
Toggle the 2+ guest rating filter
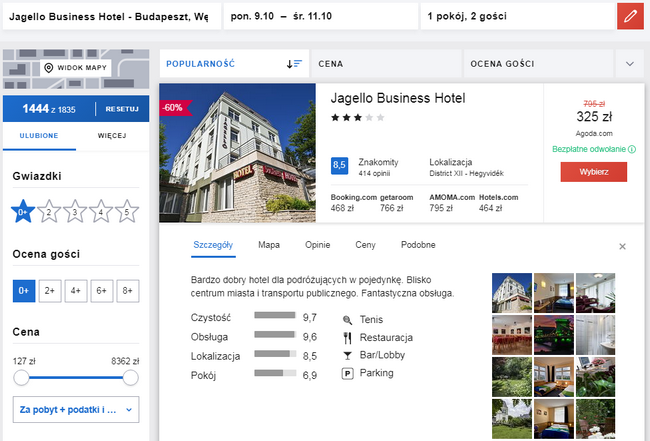49,291
